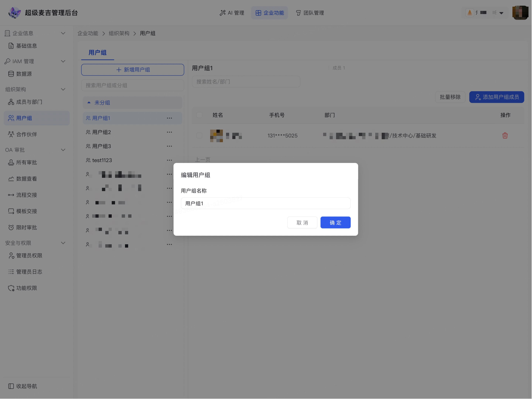Open 功能权限 shield icon in sidebar
Screen dimensions: 532x399
pos(11,288)
